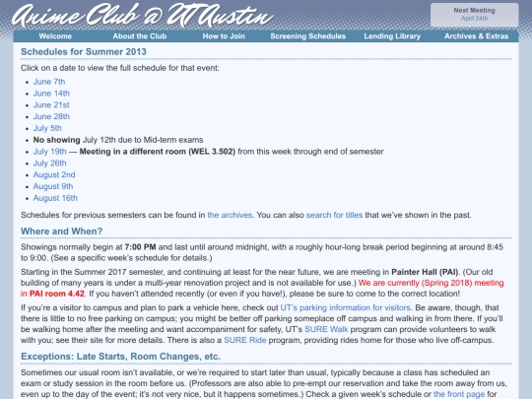Viewport: 532px width, 399px height.
Task: Click the Anime Club @ UT Austin logo
Action: tap(142, 16)
